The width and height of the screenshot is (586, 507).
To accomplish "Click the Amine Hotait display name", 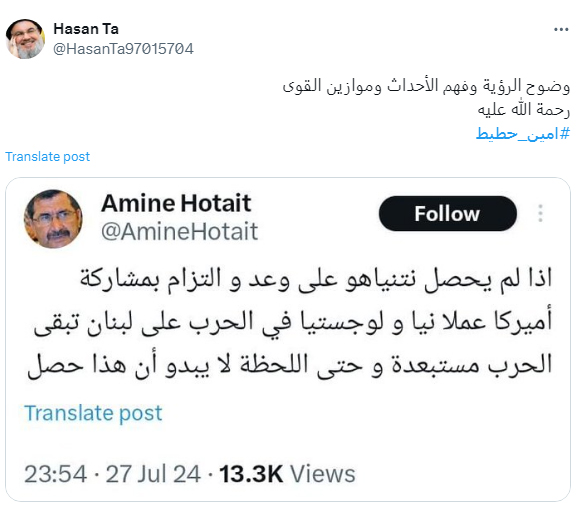I will point(176,204).
